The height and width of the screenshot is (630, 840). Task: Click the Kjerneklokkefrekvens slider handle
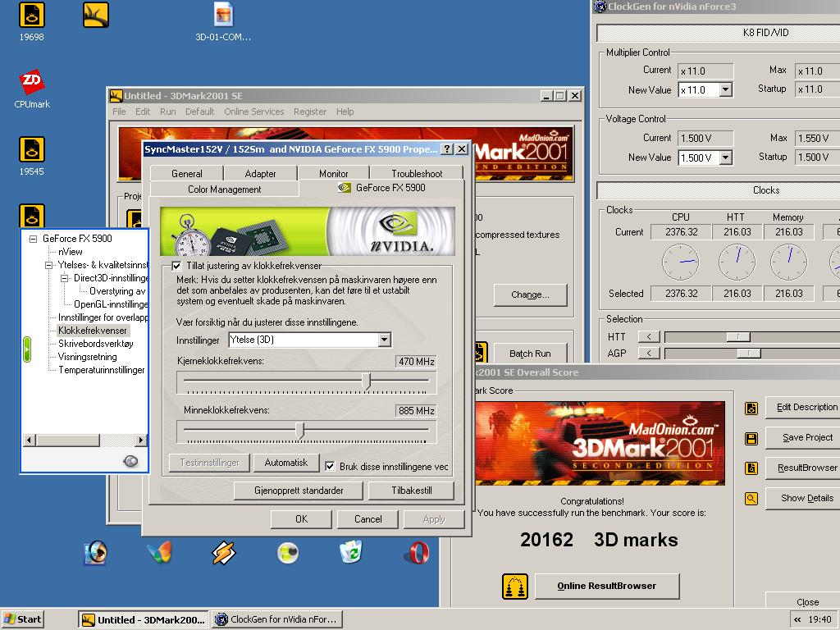click(x=366, y=381)
